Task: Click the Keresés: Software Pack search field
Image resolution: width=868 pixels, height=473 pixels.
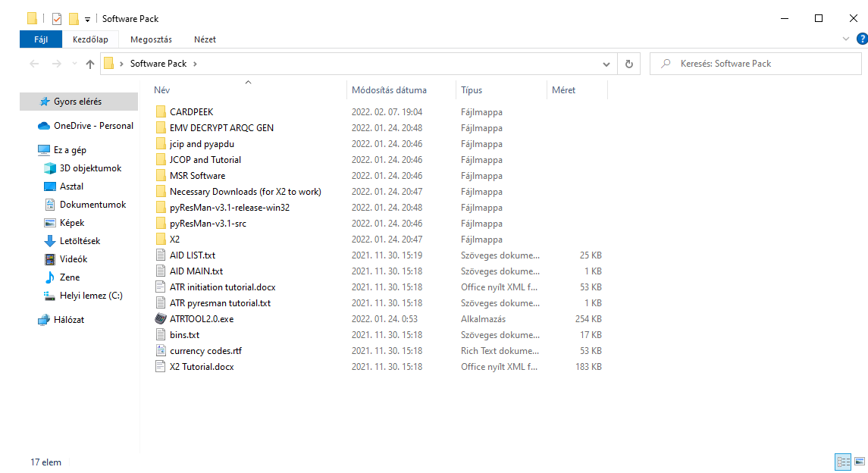Action: pyautogui.click(x=756, y=64)
